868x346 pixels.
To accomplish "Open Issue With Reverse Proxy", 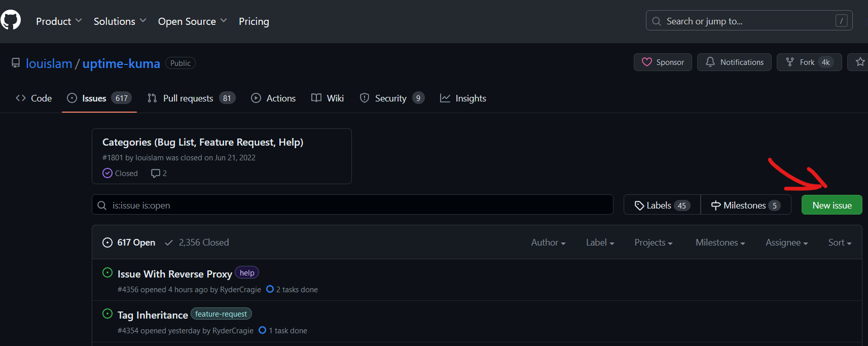I will point(175,274).
